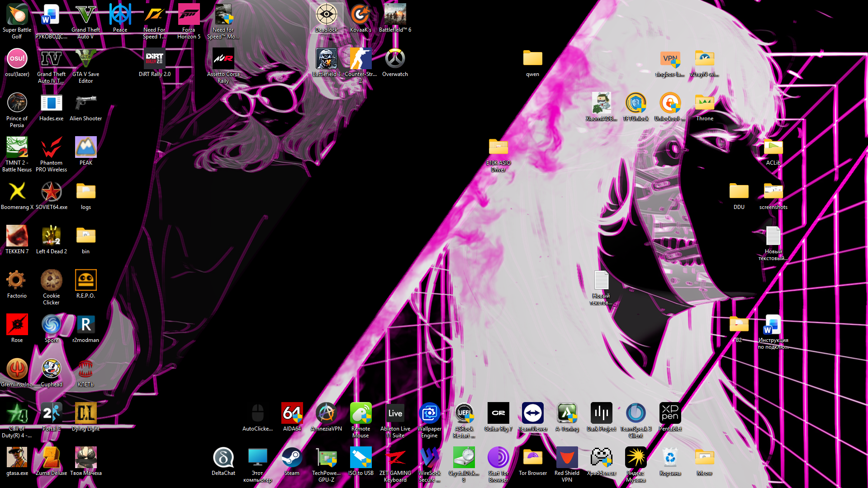Select the Этот компьютер icon
Image resolution: width=868 pixels, height=488 pixels.
click(x=258, y=464)
